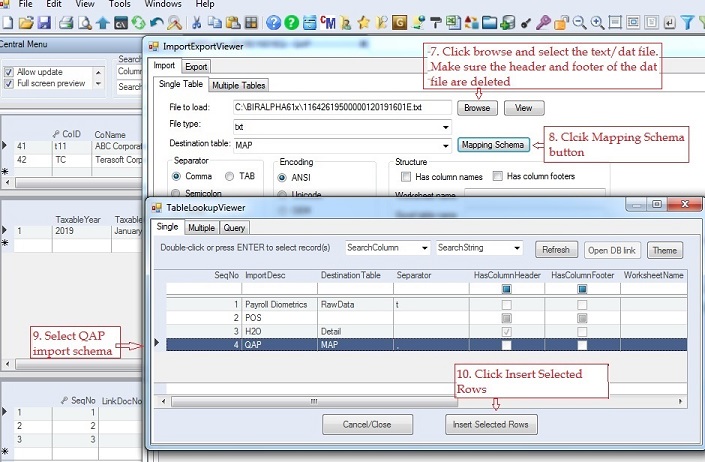
Task: Click the Print preview magnifier icon
Action: pos(85,22)
